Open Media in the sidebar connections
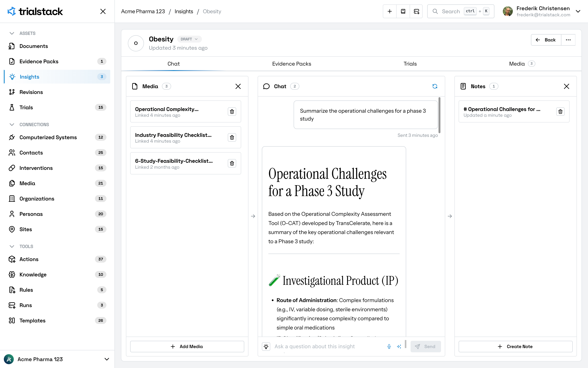 [57, 183]
